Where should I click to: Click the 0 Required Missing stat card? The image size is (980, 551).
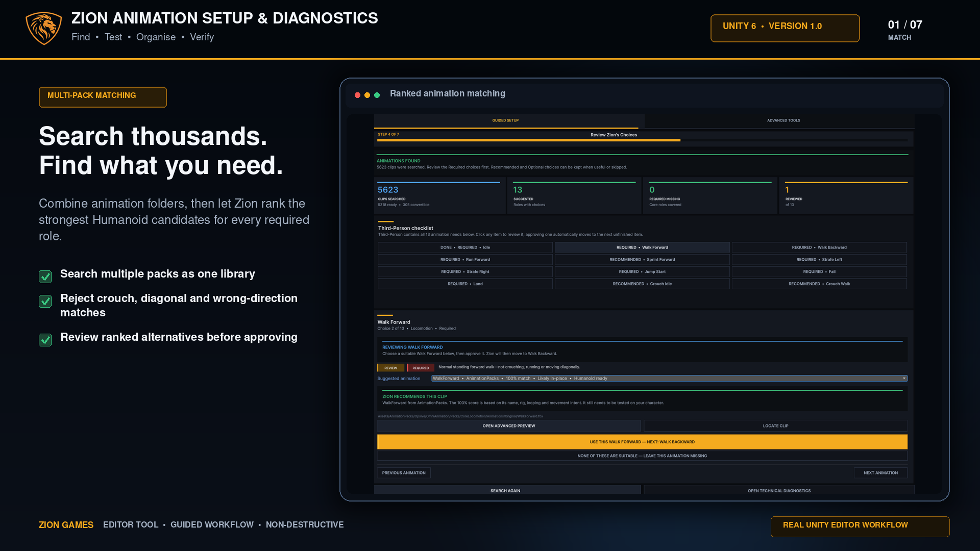[711, 196]
